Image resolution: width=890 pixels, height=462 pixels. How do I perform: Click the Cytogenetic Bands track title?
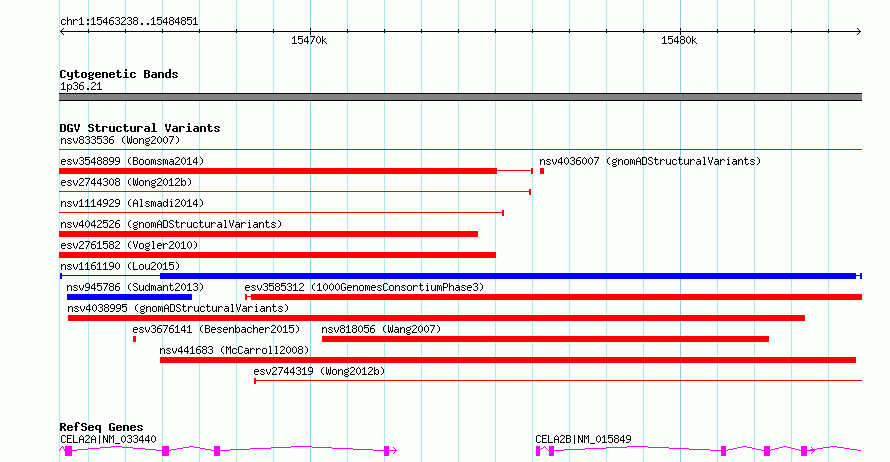119,74
